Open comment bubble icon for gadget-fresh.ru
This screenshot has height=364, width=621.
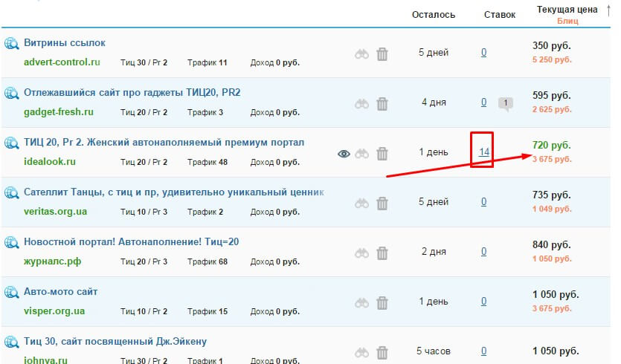pyautogui.click(x=505, y=104)
